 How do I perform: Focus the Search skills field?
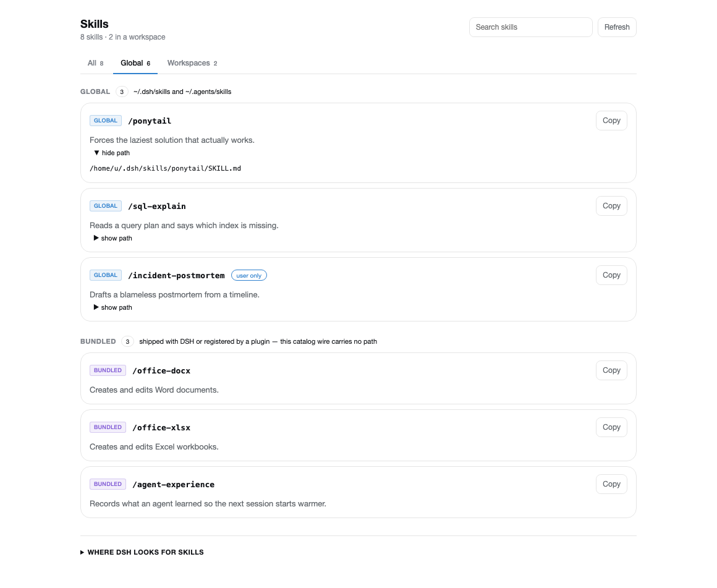(x=530, y=27)
